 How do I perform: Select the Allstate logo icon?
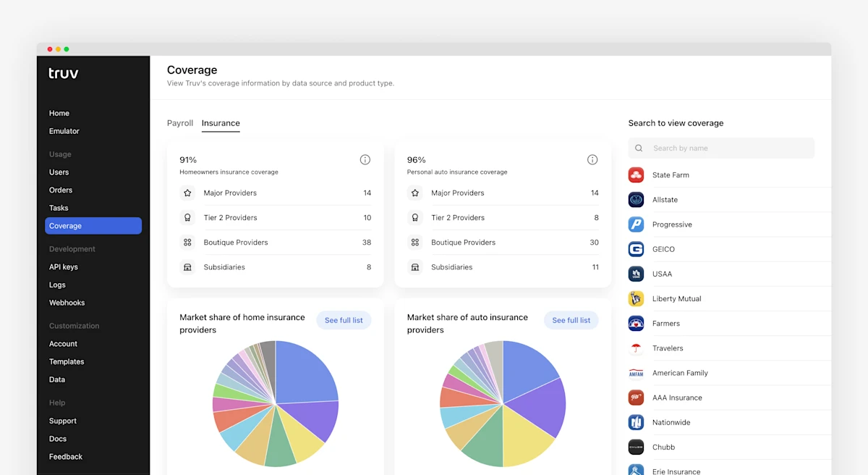(x=636, y=199)
